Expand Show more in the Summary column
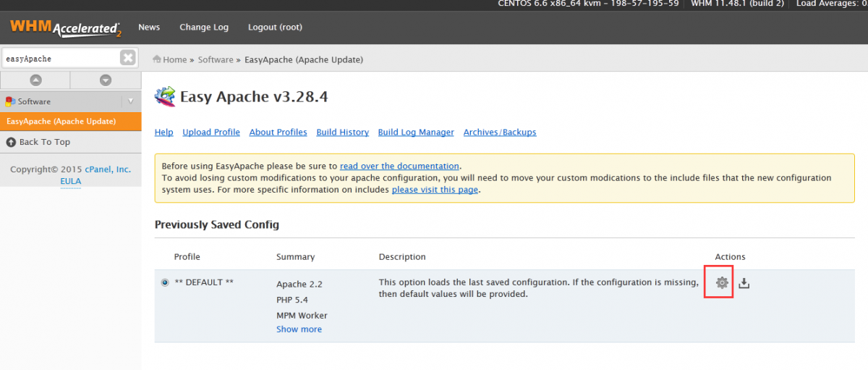The height and width of the screenshot is (370, 868). point(299,329)
